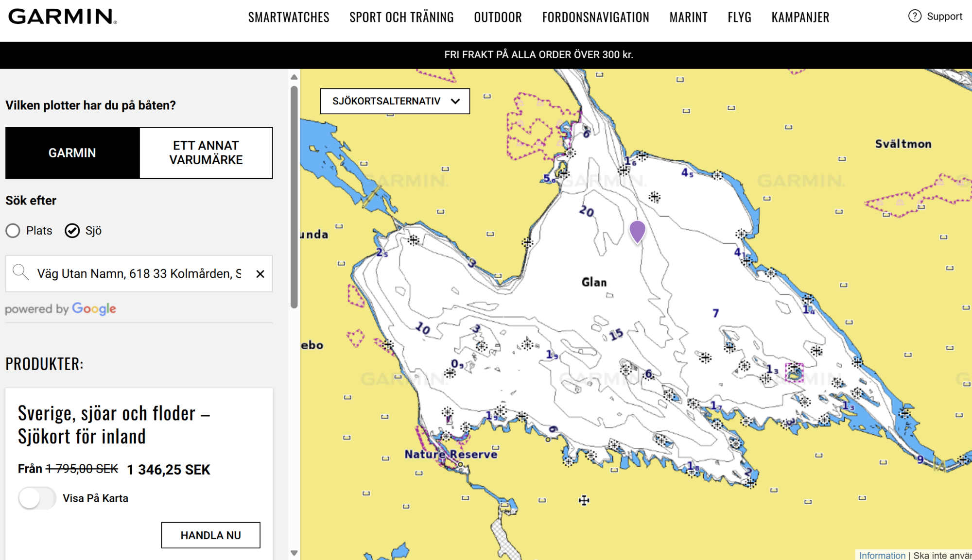Click the search magnifier icon
Image resolution: width=972 pixels, height=560 pixels.
(20, 272)
